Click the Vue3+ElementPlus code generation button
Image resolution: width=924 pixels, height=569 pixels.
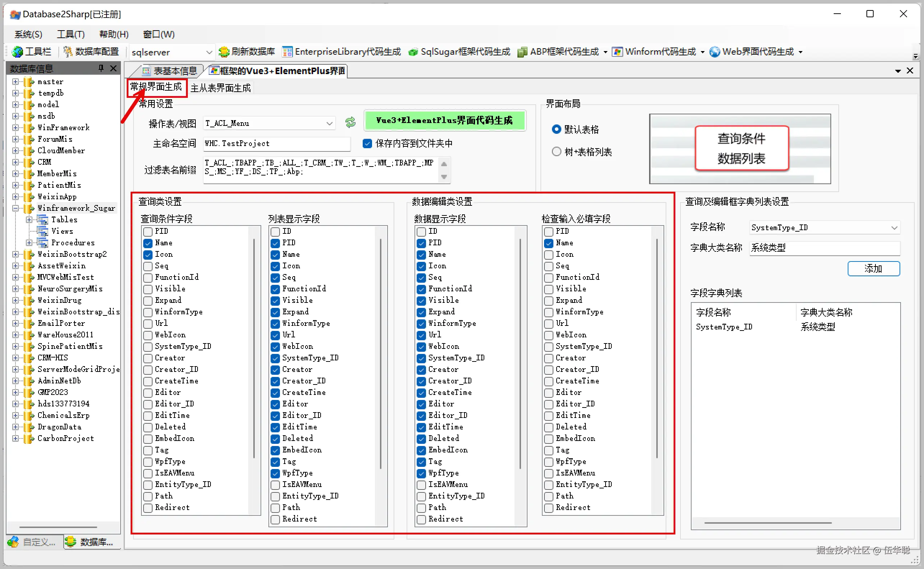pos(444,120)
